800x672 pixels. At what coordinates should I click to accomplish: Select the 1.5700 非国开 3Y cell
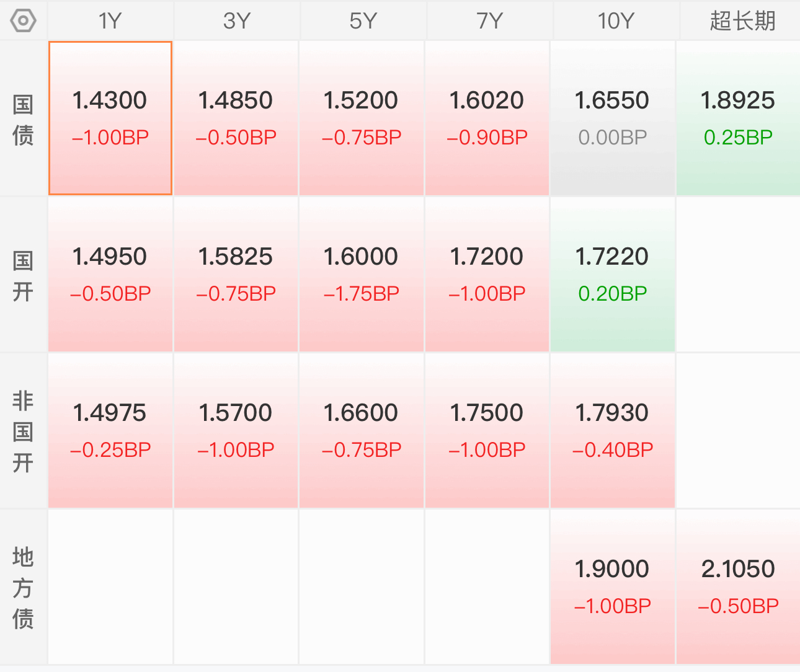[x=236, y=431]
